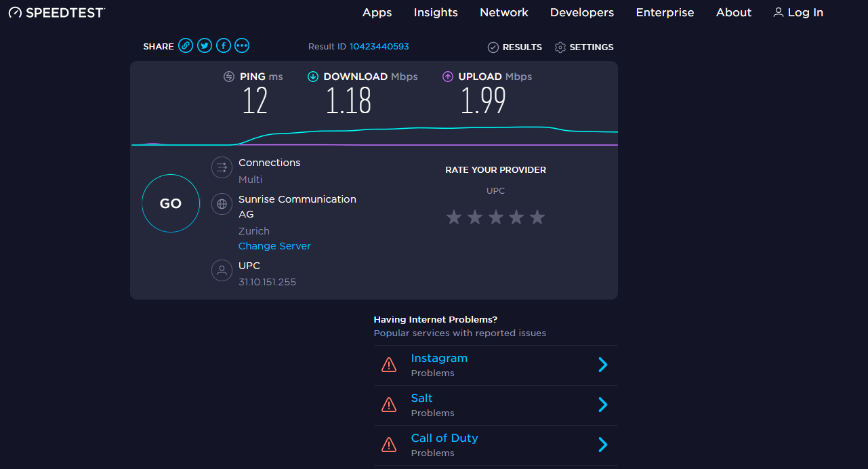Screen dimensions: 868x469
Task: Rate provider UPC with five stars
Action: pos(537,218)
